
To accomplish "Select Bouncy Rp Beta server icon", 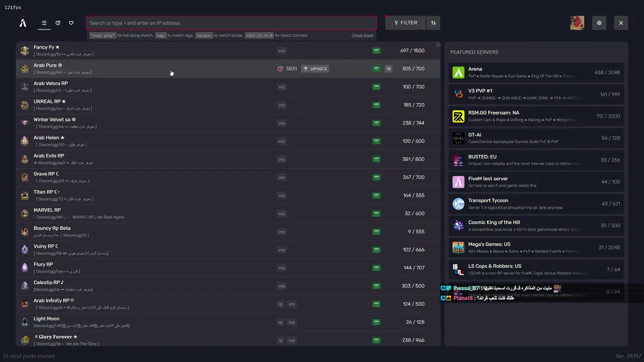I will click(x=25, y=232).
